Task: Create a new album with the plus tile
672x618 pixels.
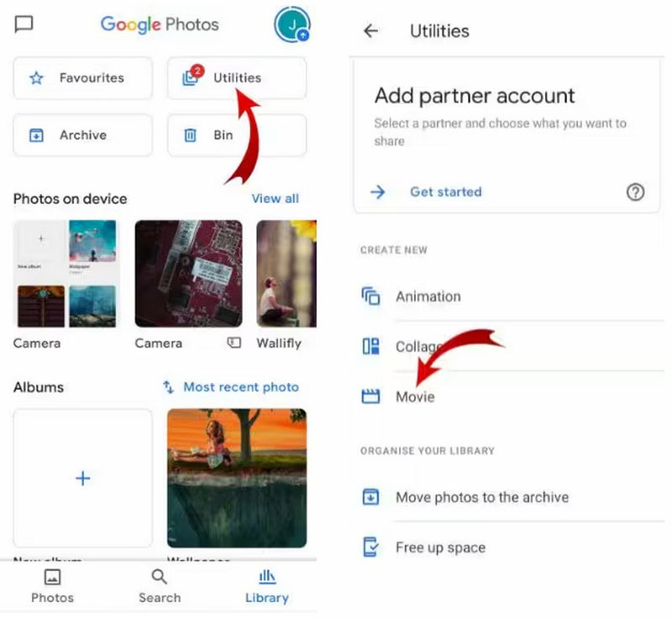Action: click(x=82, y=478)
